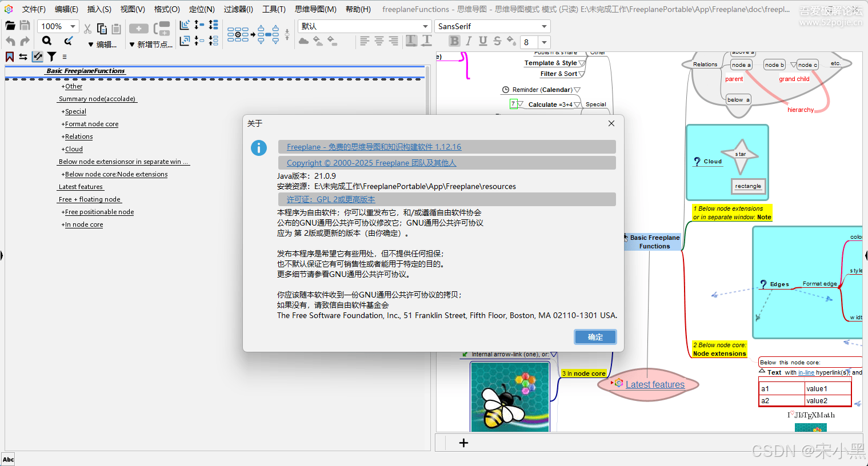Select +Relations item in outline
This screenshot has width=868, height=466.
[77, 136]
